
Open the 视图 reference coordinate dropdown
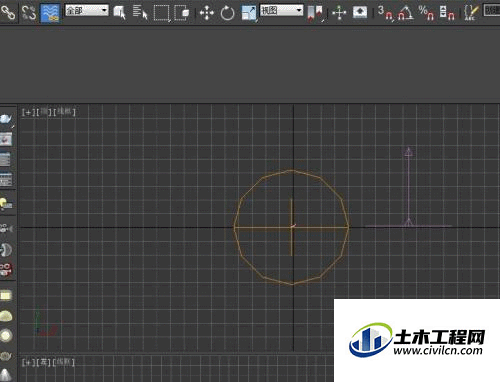[281, 11]
